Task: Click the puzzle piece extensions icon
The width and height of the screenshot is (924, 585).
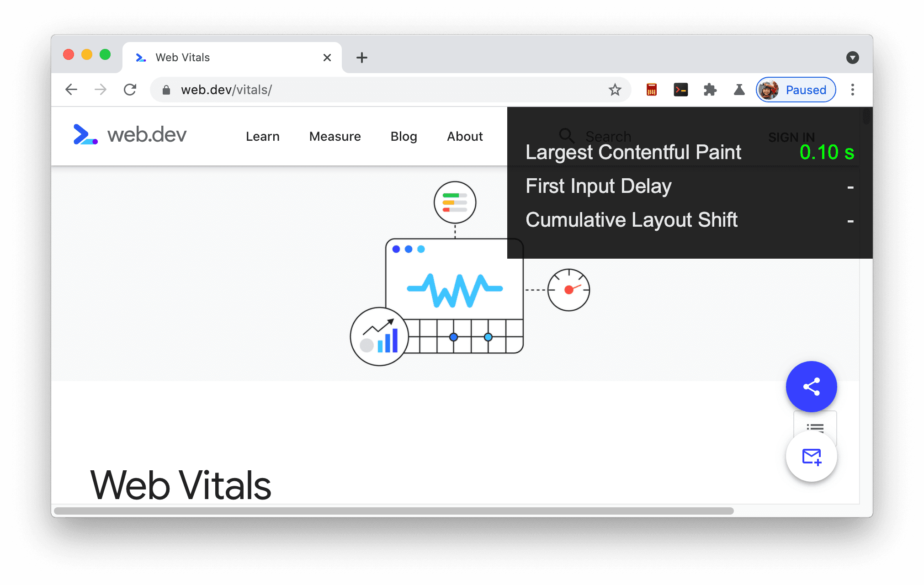Action: pyautogui.click(x=712, y=90)
